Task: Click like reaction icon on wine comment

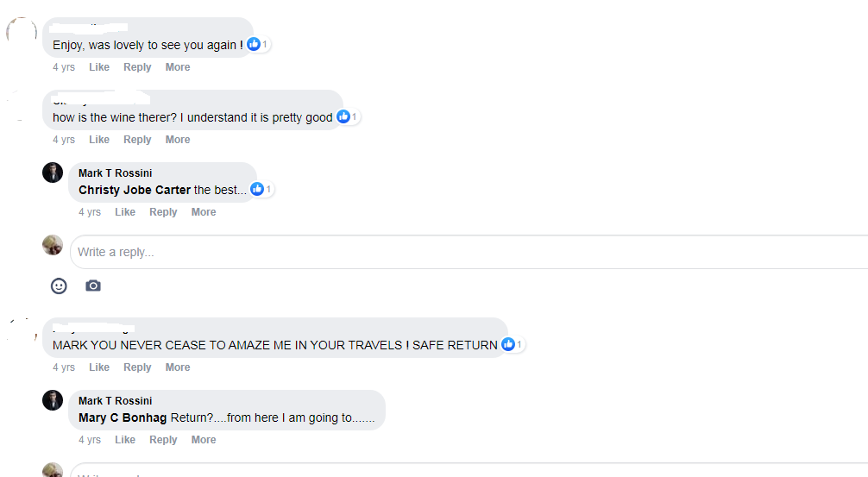Action: tap(343, 116)
